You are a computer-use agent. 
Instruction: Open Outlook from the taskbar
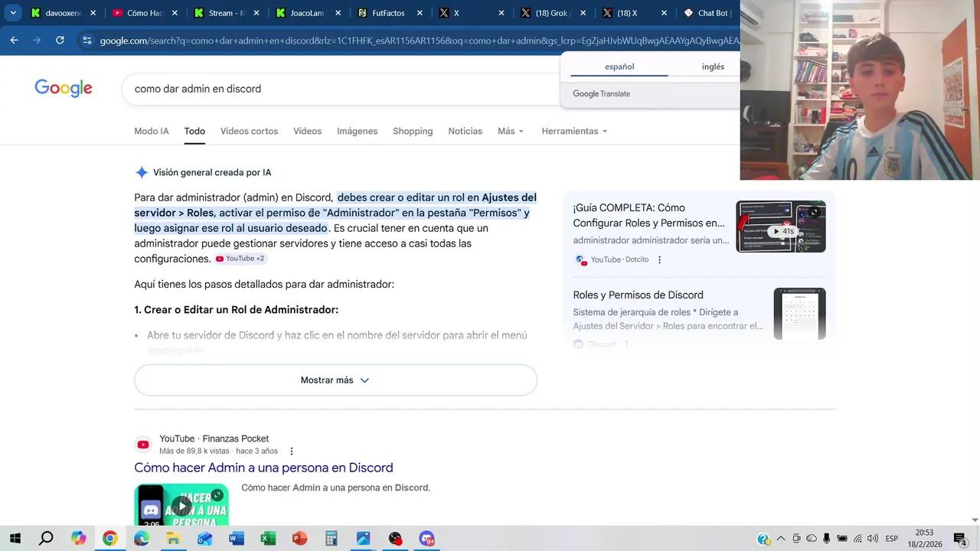click(x=204, y=539)
